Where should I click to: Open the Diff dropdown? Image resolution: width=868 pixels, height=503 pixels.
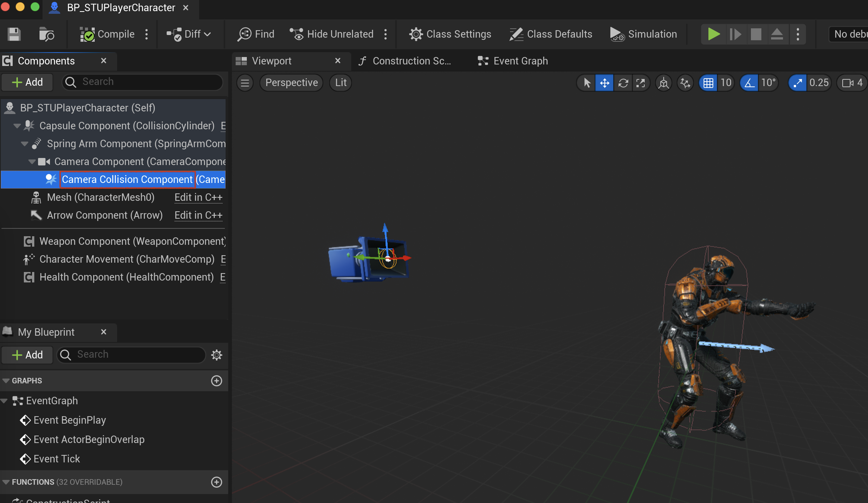click(x=189, y=34)
